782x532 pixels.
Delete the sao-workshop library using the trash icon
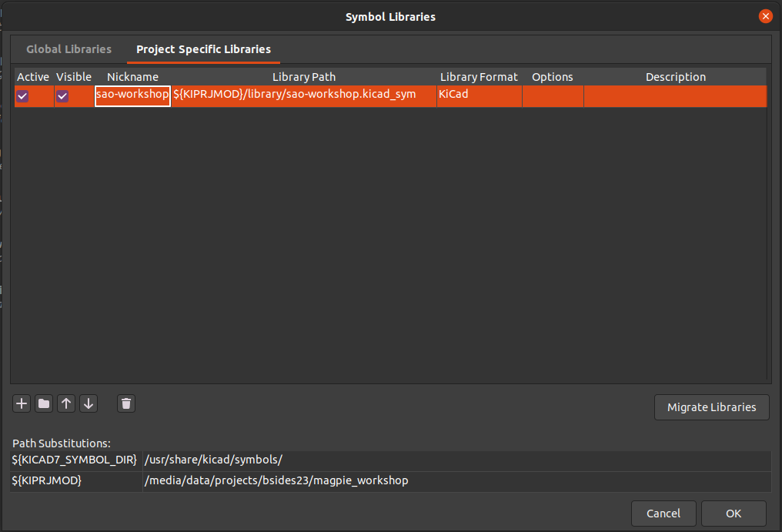tap(125, 403)
